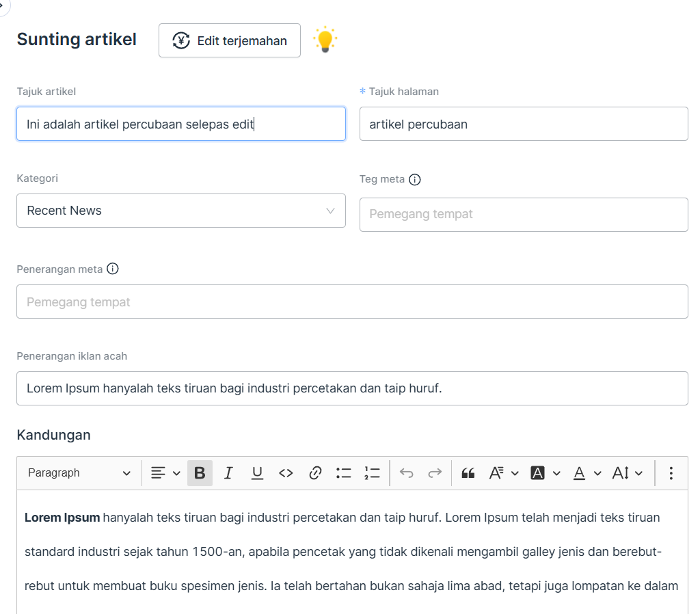700x614 pixels.
Task: Show more toolbar items via three dots
Action: click(671, 473)
